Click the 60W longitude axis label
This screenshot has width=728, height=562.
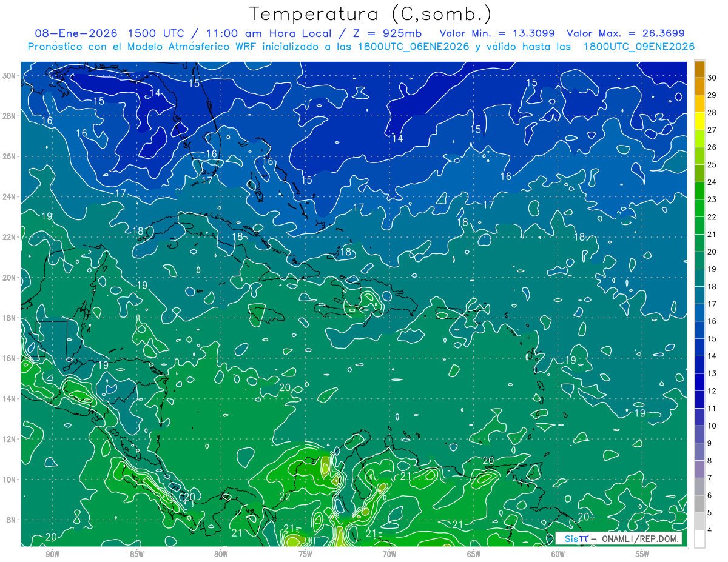[x=558, y=554]
